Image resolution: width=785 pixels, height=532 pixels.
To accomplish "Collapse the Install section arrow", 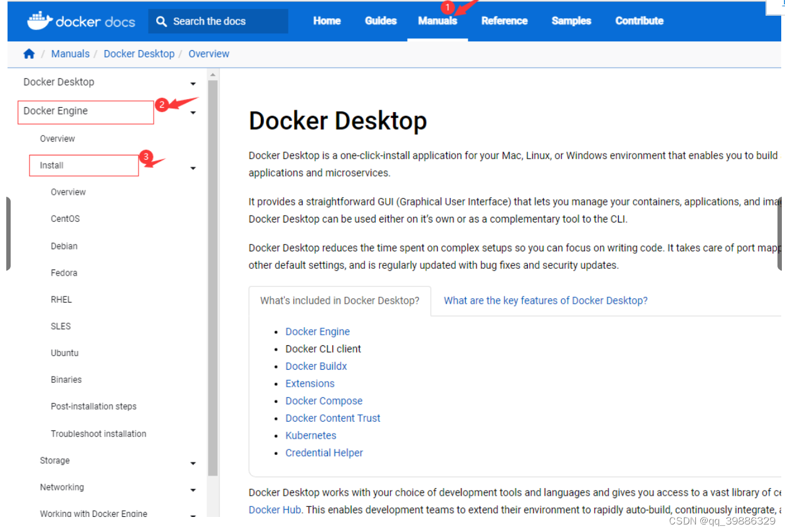I will click(x=193, y=168).
